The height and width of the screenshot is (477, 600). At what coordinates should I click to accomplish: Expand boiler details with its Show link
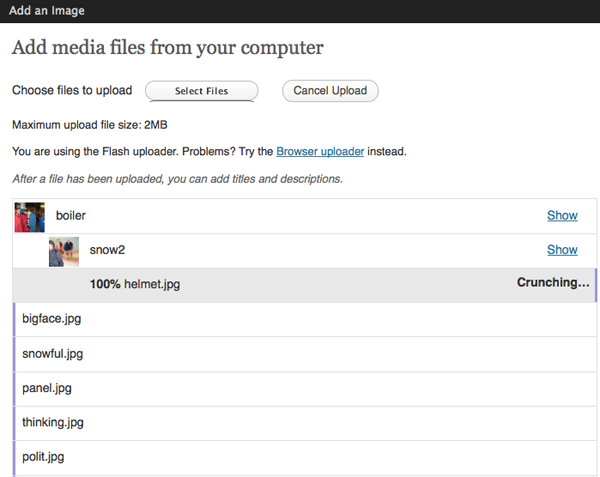pos(562,216)
